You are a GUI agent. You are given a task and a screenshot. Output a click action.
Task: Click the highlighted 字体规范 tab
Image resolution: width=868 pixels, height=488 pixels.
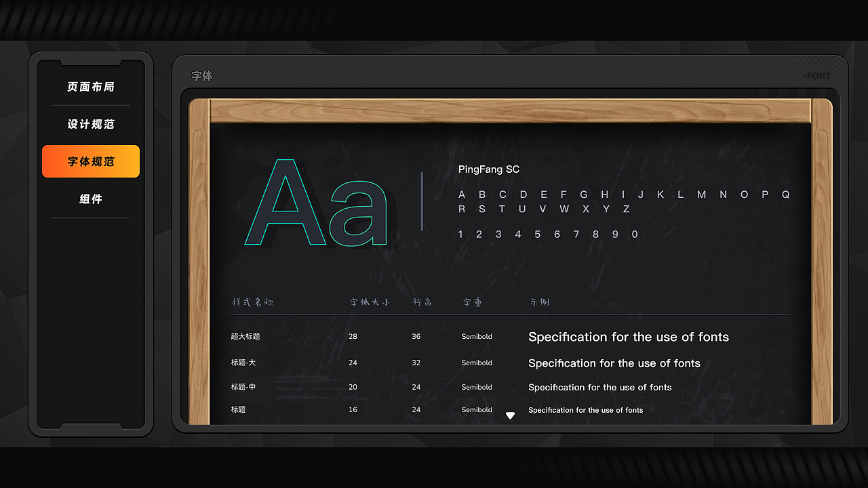tap(91, 161)
